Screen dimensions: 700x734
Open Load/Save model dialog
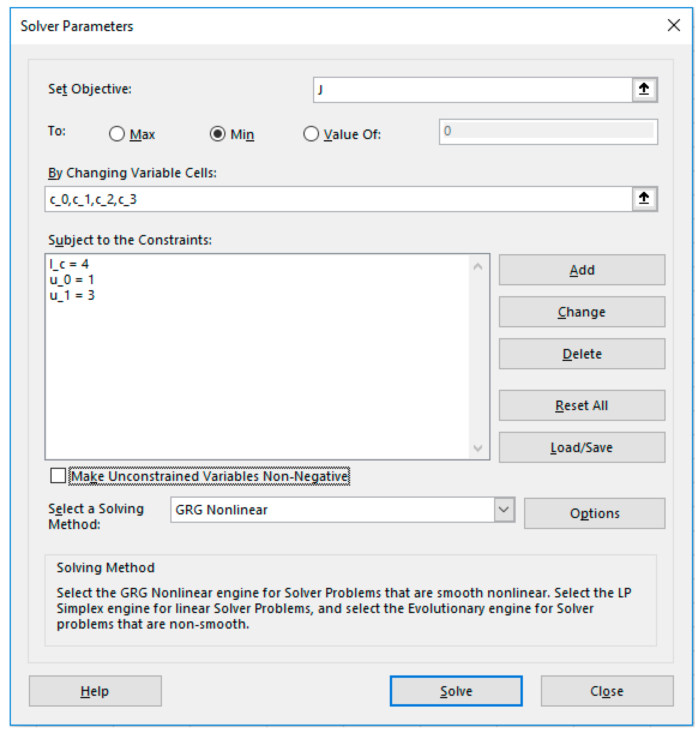tap(582, 447)
